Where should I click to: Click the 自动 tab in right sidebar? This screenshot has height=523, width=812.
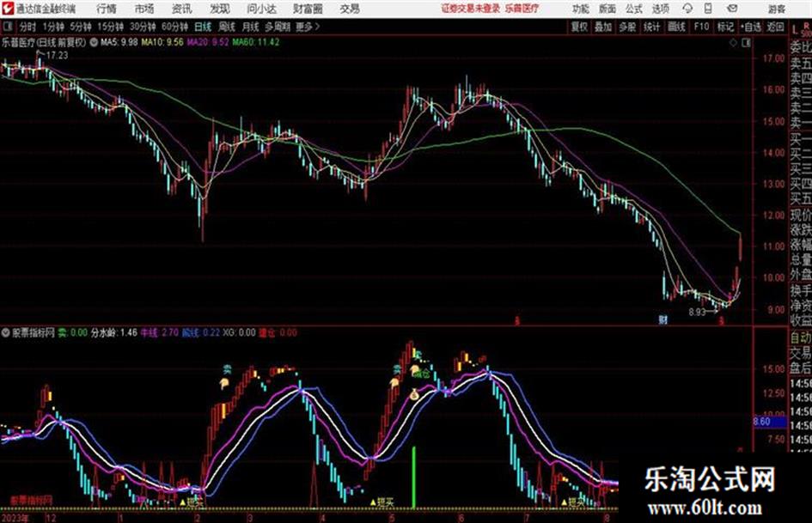pos(801,338)
